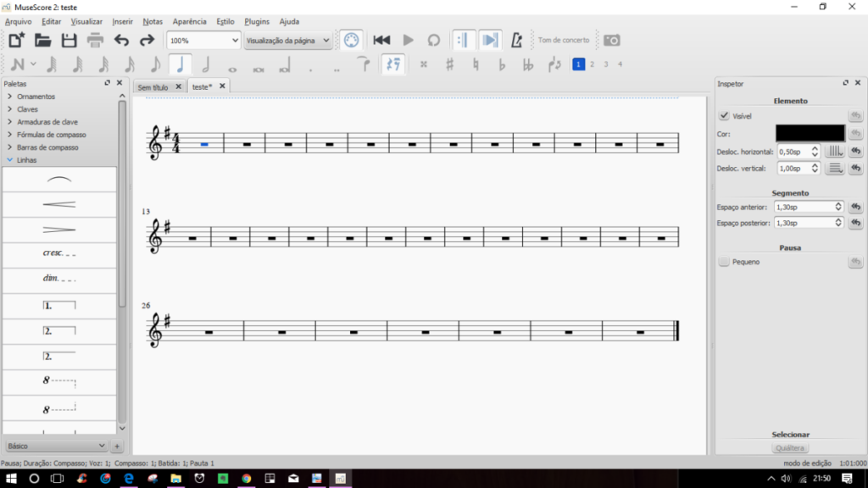Open the Plugins menu
The image size is (868, 488).
pyautogui.click(x=257, y=21)
